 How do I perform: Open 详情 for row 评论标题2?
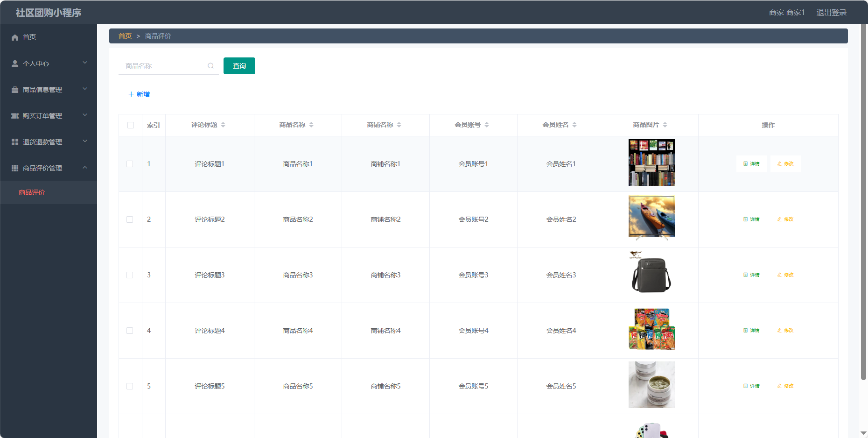(751, 219)
